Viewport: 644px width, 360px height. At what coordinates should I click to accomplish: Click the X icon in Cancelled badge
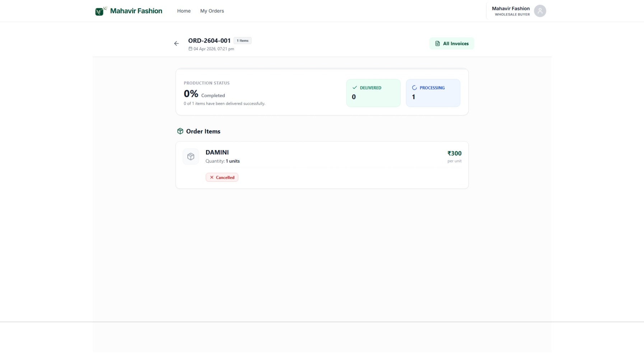click(x=211, y=177)
